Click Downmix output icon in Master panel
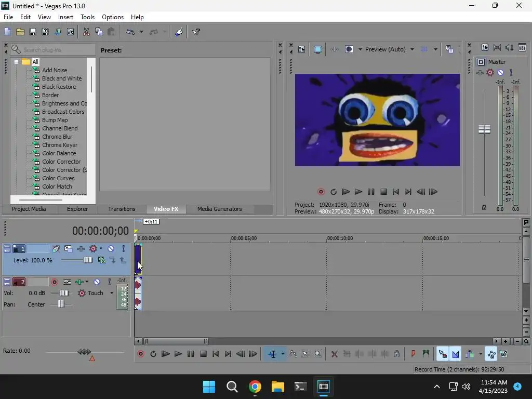532x399 pixels. tap(497, 47)
